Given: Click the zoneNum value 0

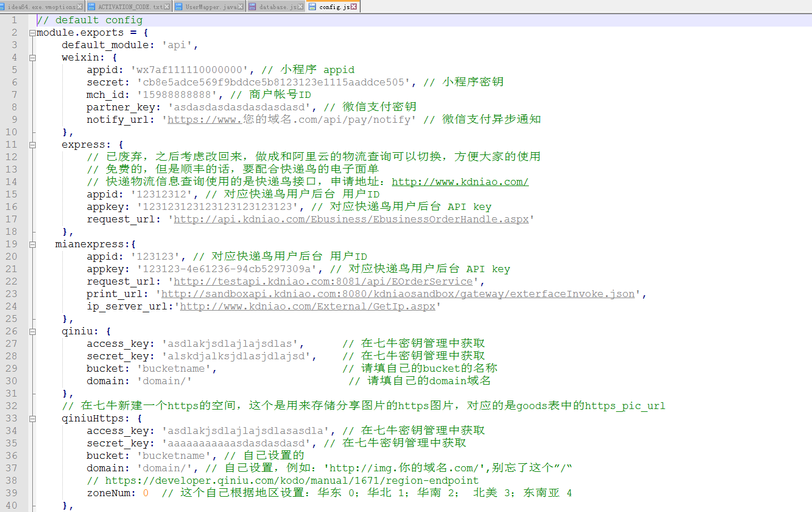Looking at the screenshot, I should coord(146,493).
